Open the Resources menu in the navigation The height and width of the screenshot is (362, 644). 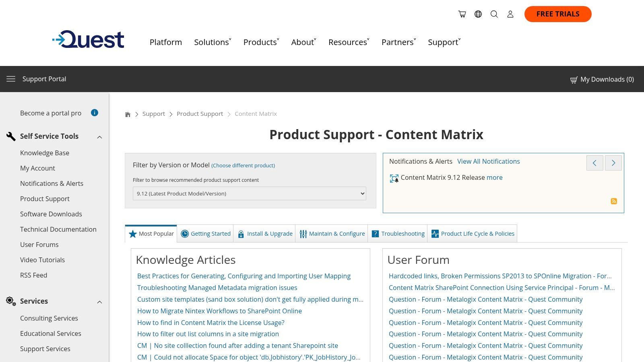point(347,42)
